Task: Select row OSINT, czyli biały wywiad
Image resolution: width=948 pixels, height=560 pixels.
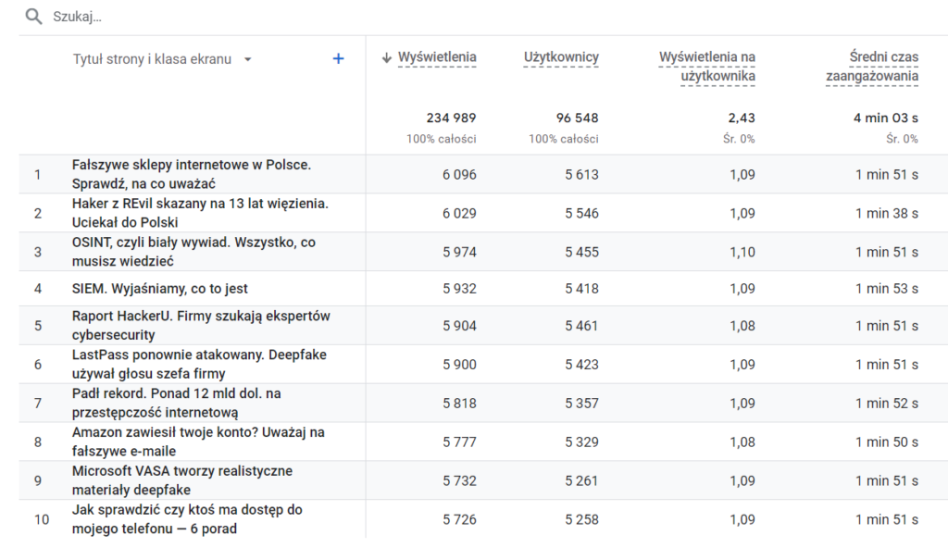Action: click(483, 252)
